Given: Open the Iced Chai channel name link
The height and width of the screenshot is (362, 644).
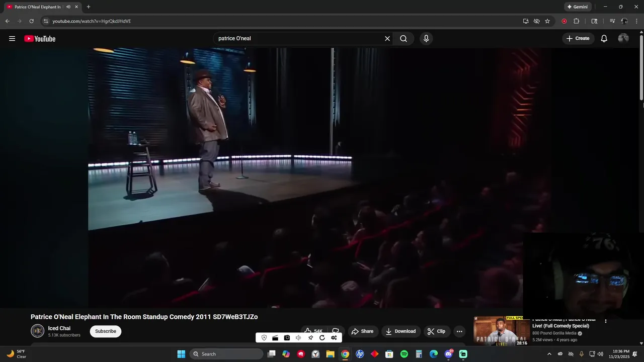Looking at the screenshot, I should tap(59, 328).
